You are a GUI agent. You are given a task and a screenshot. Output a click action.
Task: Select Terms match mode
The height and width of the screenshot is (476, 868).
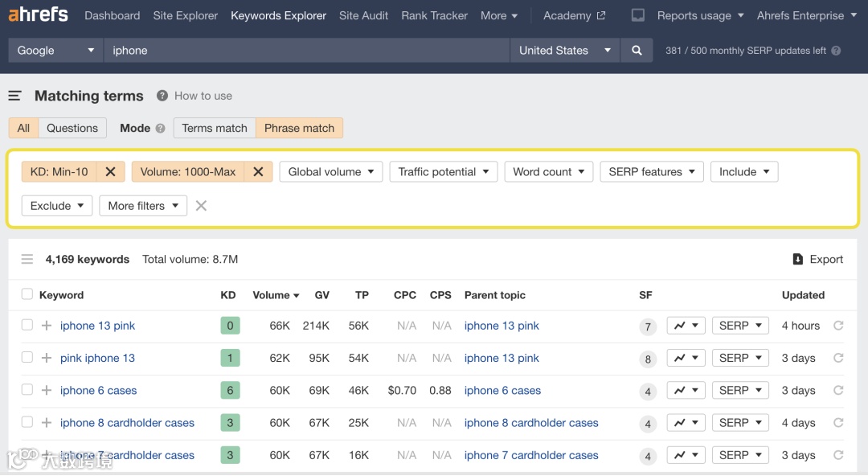tap(215, 128)
